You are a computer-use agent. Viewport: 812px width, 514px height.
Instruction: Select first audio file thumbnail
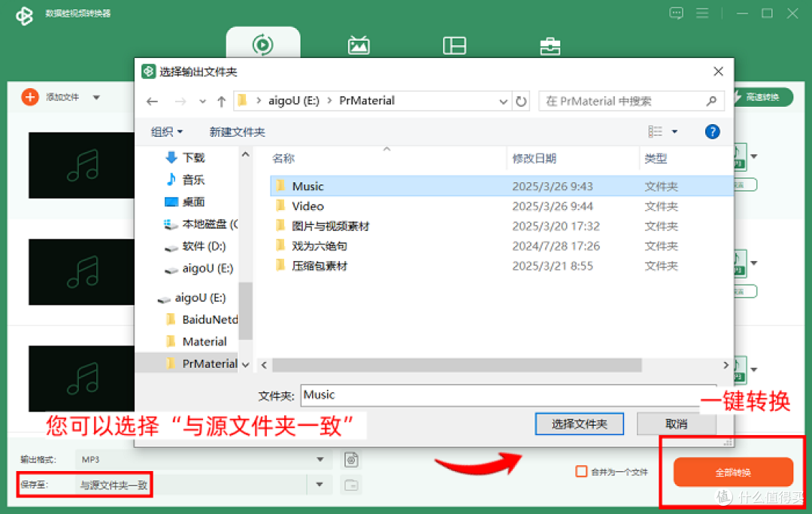click(x=81, y=166)
